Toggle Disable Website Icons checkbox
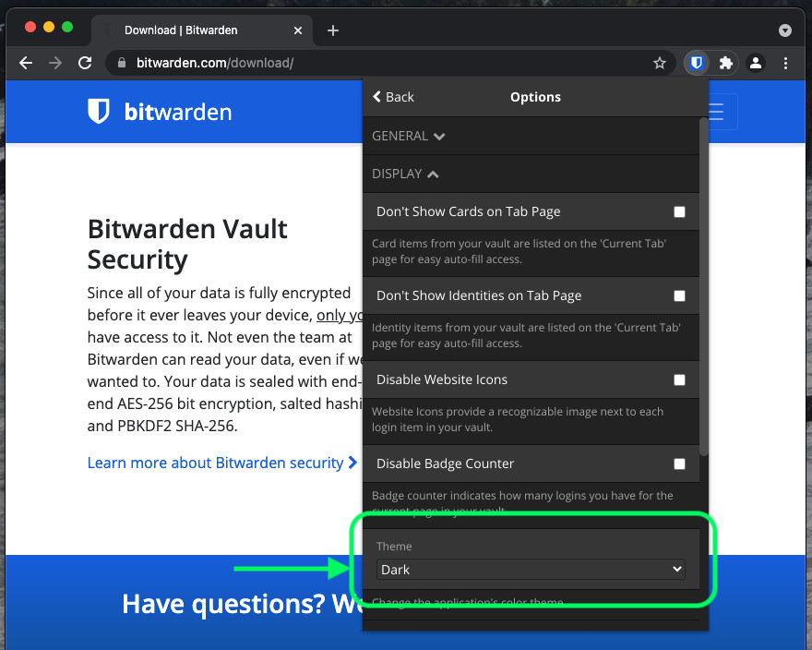 coord(679,379)
